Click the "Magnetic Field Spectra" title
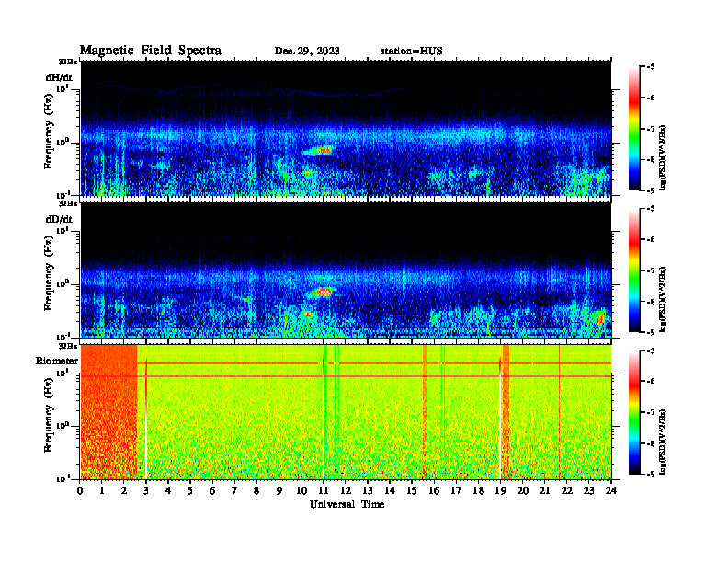 click(x=151, y=51)
